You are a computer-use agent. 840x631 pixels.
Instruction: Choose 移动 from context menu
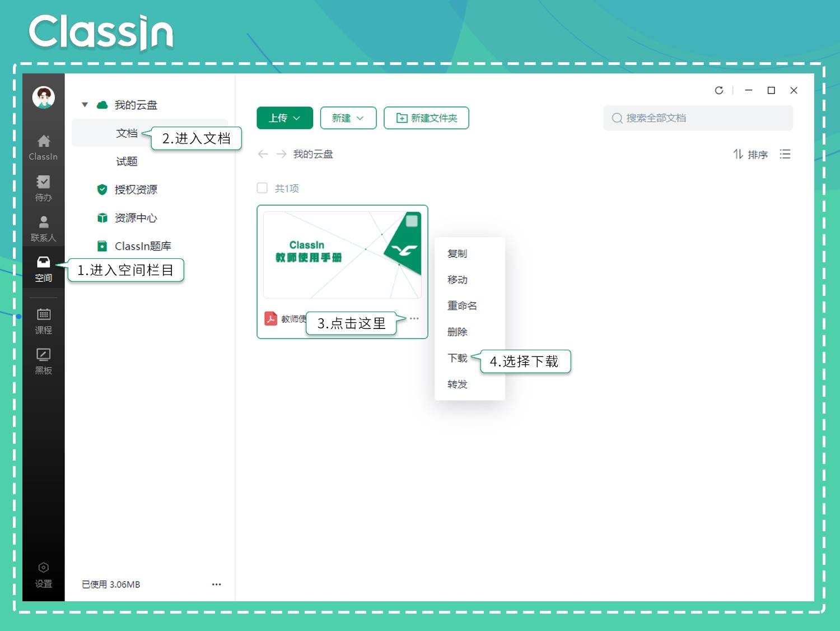pyautogui.click(x=457, y=279)
